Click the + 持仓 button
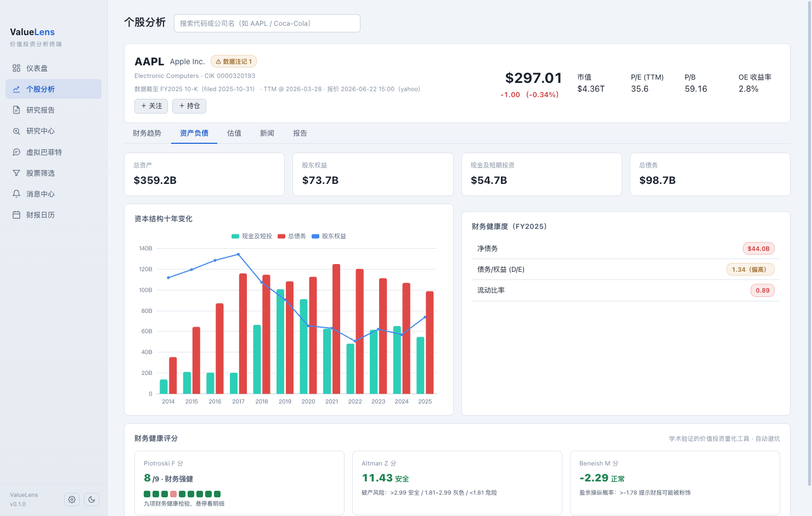 tap(189, 106)
